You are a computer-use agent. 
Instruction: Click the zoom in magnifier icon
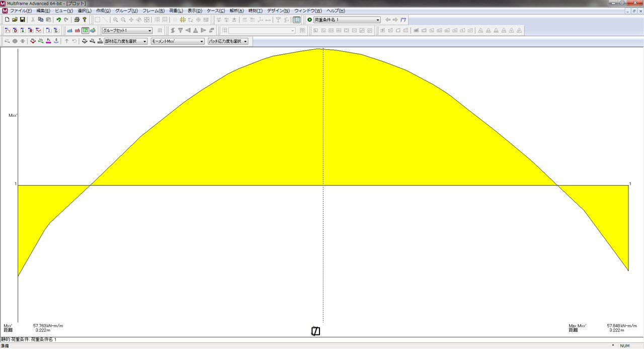[115, 20]
